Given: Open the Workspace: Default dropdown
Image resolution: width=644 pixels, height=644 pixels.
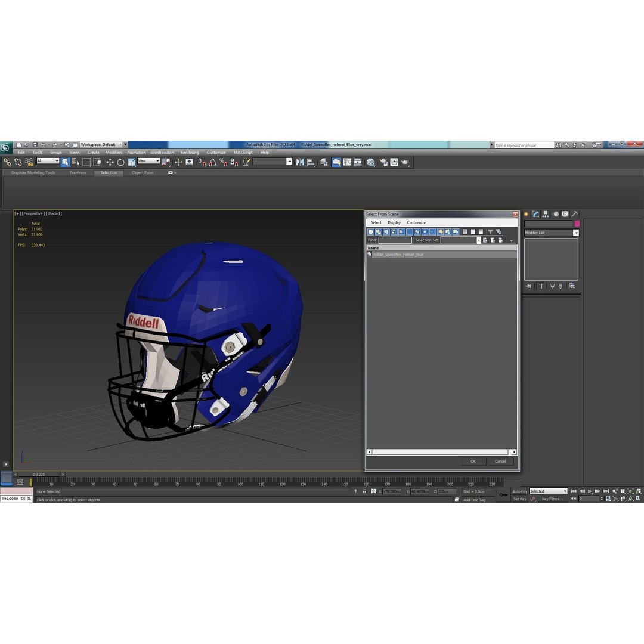Looking at the screenshot, I should click(x=101, y=144).
